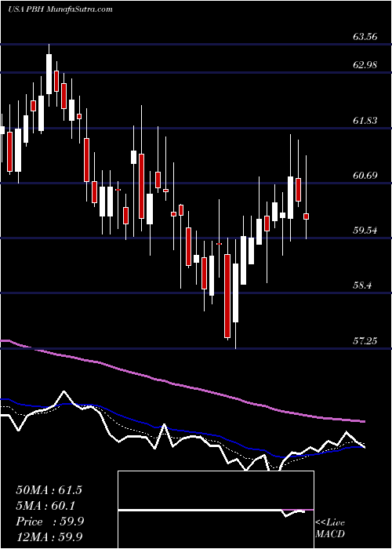Click the last red candlestick on the chart
Viewport: 392px width, 549px height.
pyautogui.click(x=307, y=216)
